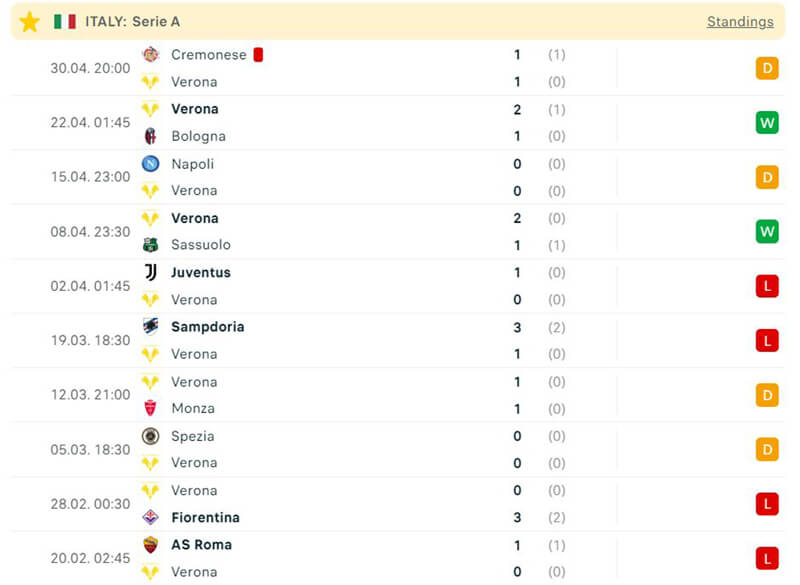Image resolution: width=800 pixels, height=585 pixels.
Task: Click the win badge for Bologna match
Action: 767,123
